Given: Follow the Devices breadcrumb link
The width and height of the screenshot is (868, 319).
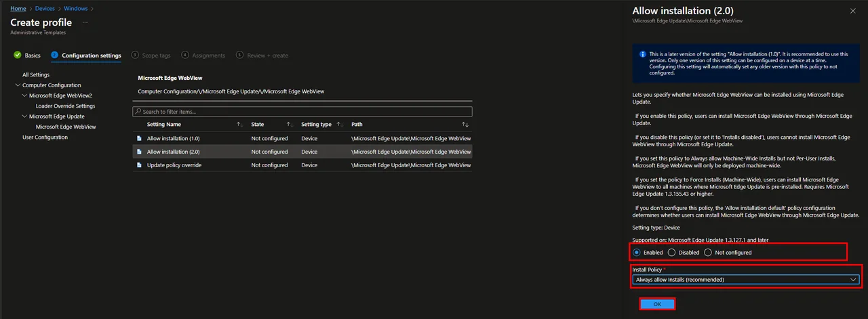Looking at the screenshot, I should point(45,8).
